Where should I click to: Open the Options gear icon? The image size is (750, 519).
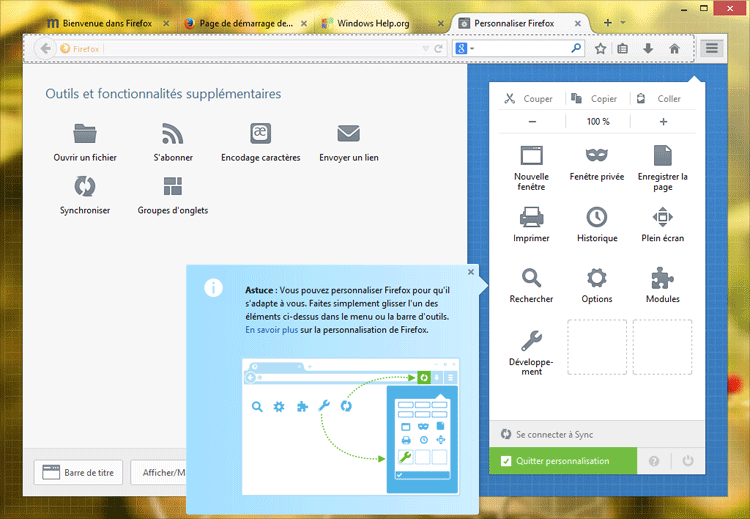(596, 278)
